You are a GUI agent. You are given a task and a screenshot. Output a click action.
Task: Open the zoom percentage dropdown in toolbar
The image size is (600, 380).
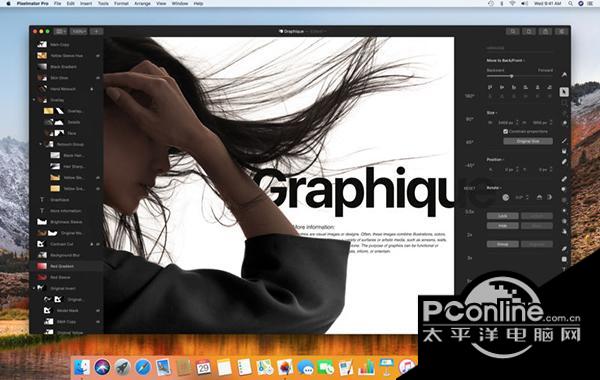79,31
